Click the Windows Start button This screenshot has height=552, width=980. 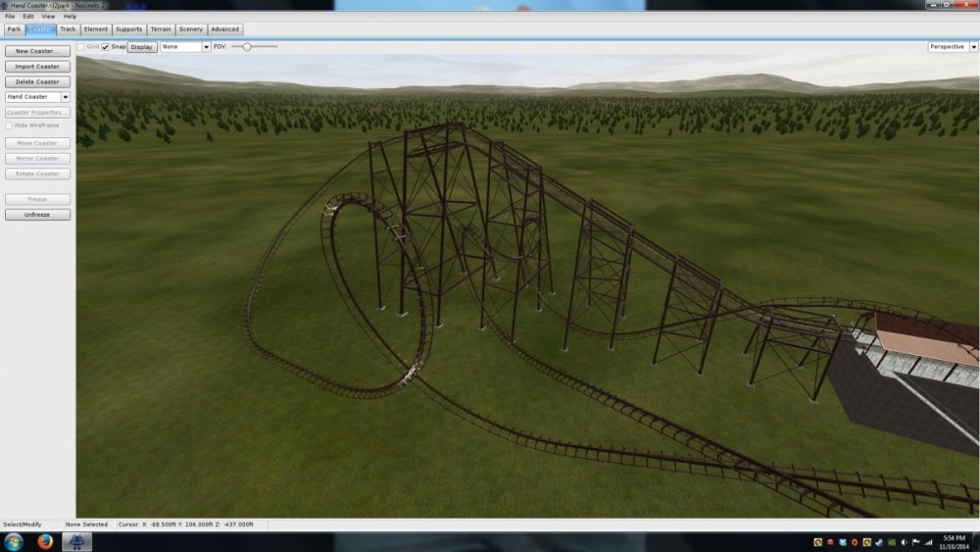13,541
